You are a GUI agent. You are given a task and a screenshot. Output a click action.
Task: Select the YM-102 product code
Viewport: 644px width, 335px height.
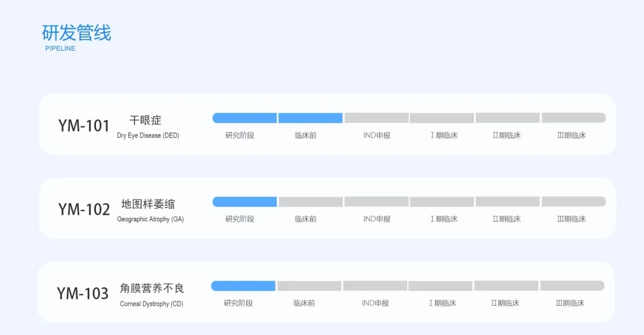[x=84, y=210]
